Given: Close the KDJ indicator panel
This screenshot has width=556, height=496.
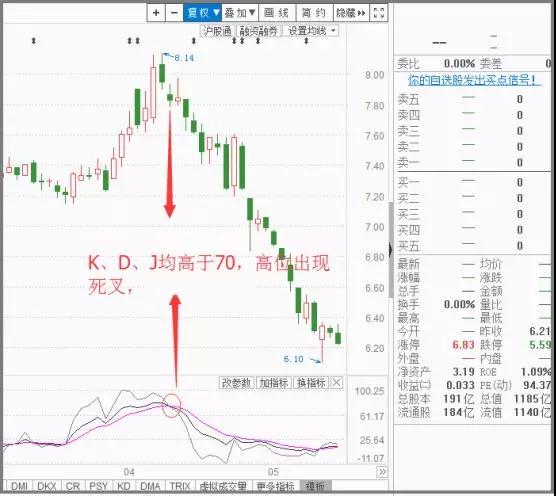Looking at the screenshot, I should [x=337, y=383].
